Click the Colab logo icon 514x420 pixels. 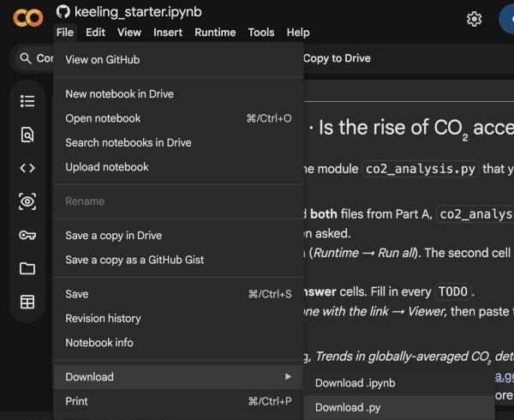[28, 18]
